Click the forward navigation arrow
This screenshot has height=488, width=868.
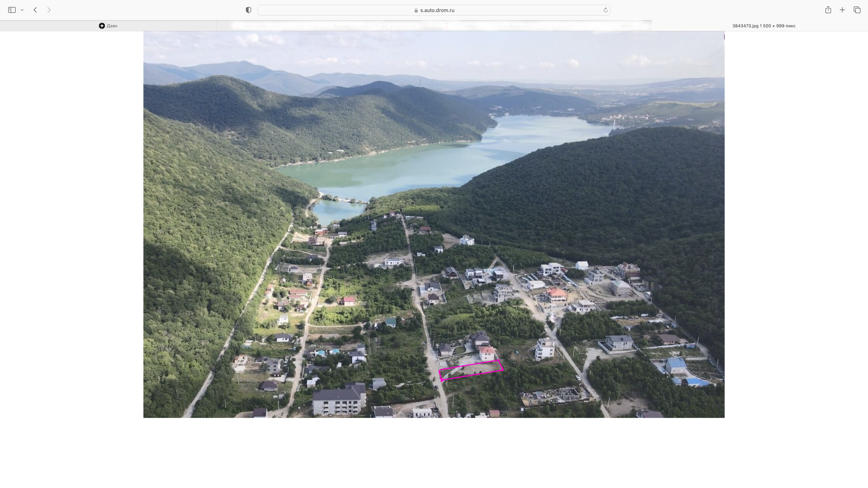point(49,10)
